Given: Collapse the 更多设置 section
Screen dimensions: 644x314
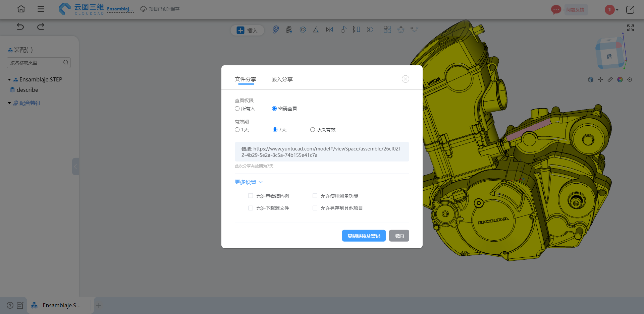Looking at the screenshot, I should [249, 182].
